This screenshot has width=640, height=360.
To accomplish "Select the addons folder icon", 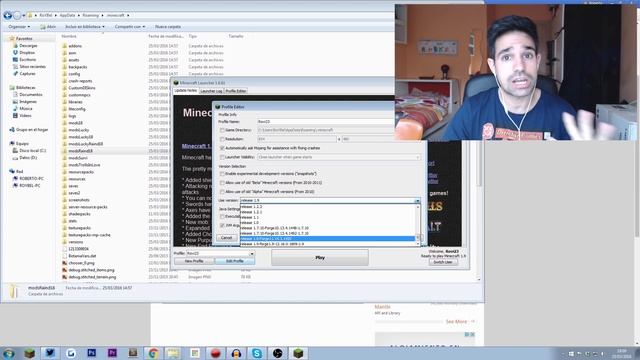I will pos(64,46).
